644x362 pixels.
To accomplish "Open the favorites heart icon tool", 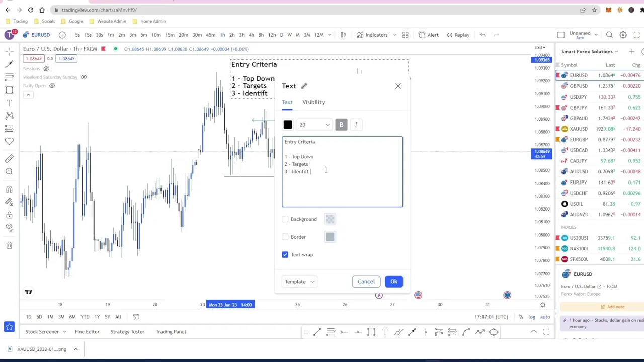I will [9, 141].
